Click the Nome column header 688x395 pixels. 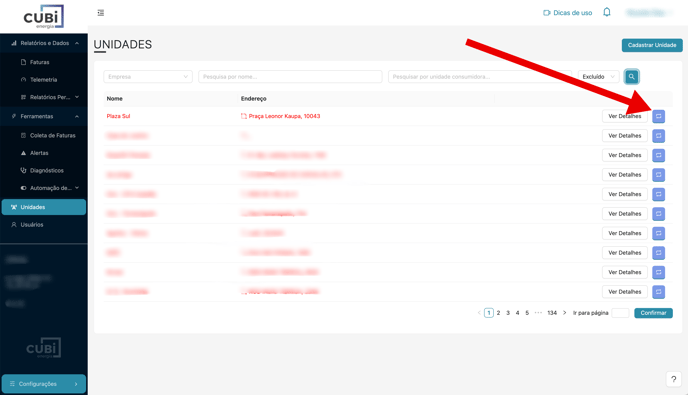[x=115, y=99]
